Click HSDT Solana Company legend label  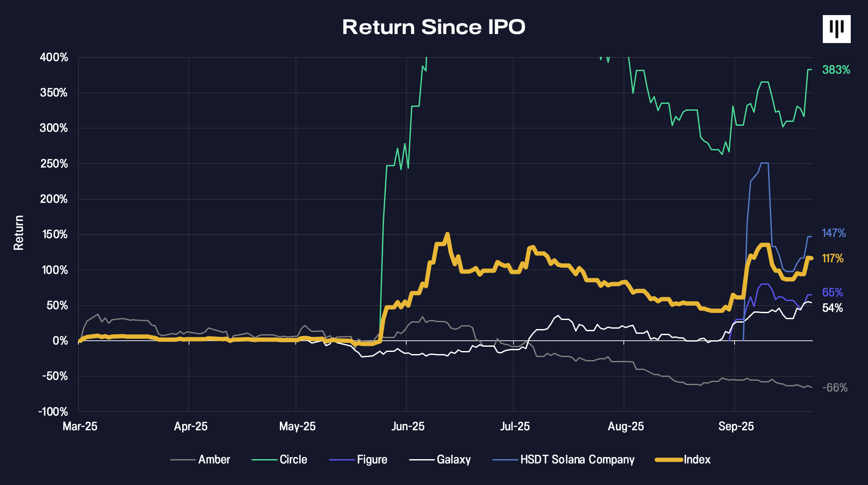577,460
